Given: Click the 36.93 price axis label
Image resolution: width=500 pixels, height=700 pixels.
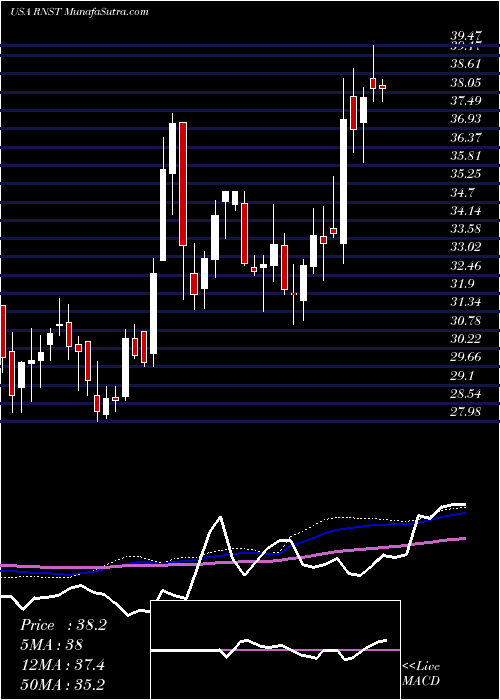Looking at the screenshot, I should [466, 119].
